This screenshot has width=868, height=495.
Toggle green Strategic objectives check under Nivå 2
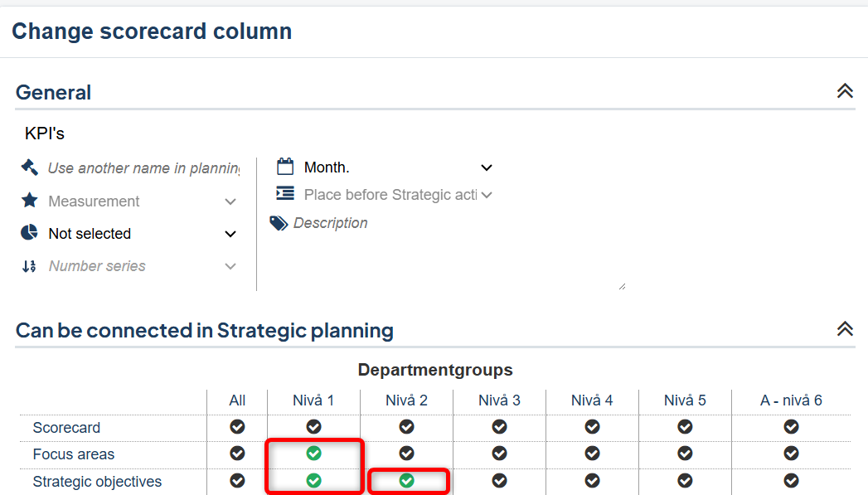click(x=406, y=481)
